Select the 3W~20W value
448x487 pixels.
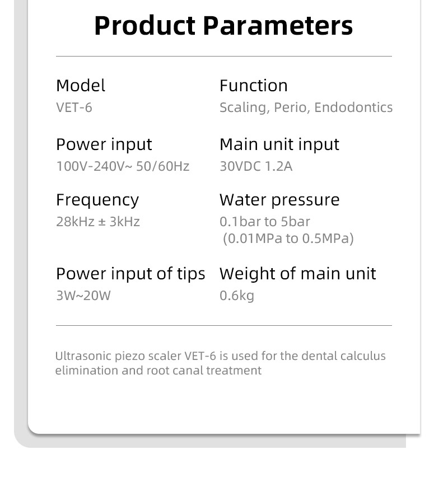[x=83, y=296]
